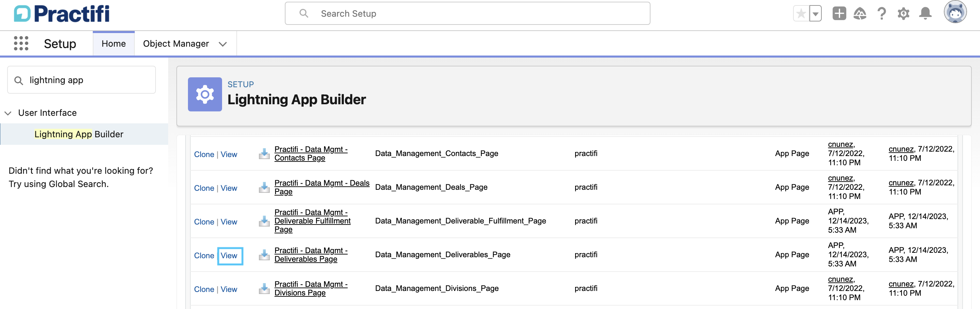Open the Practifi - Data Mgmt - Deliverables Page label link
This screenshot has width=980, height=309.
coord(311,254)
